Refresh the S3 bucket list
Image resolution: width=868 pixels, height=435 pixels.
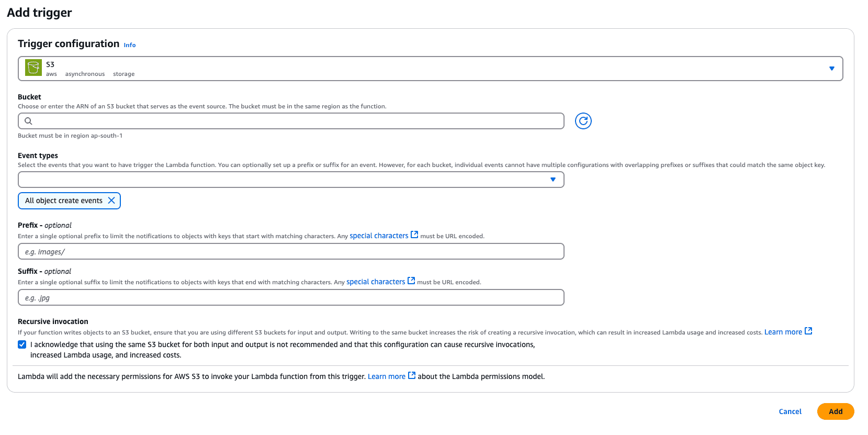583,121
